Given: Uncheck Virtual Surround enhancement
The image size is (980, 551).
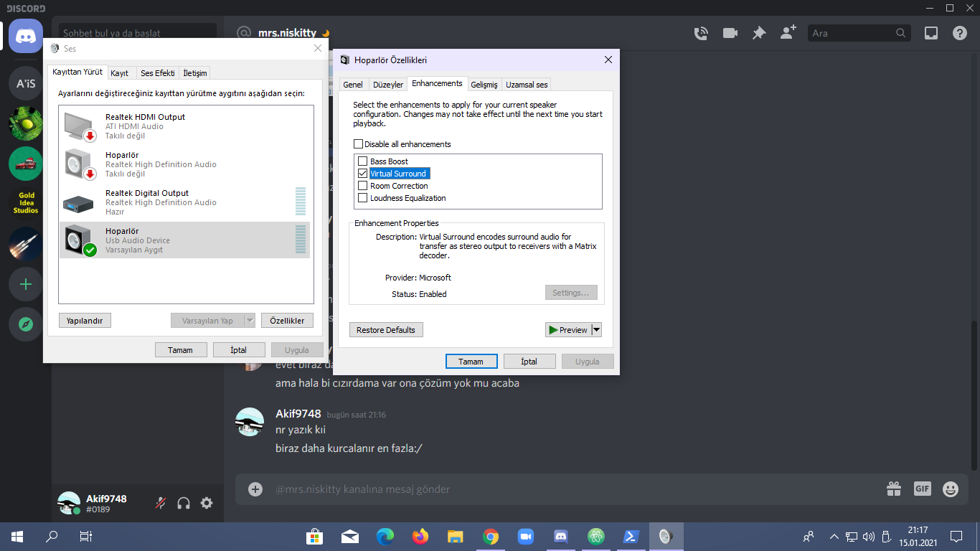Looking at the screenshot, I should point(363,174).
